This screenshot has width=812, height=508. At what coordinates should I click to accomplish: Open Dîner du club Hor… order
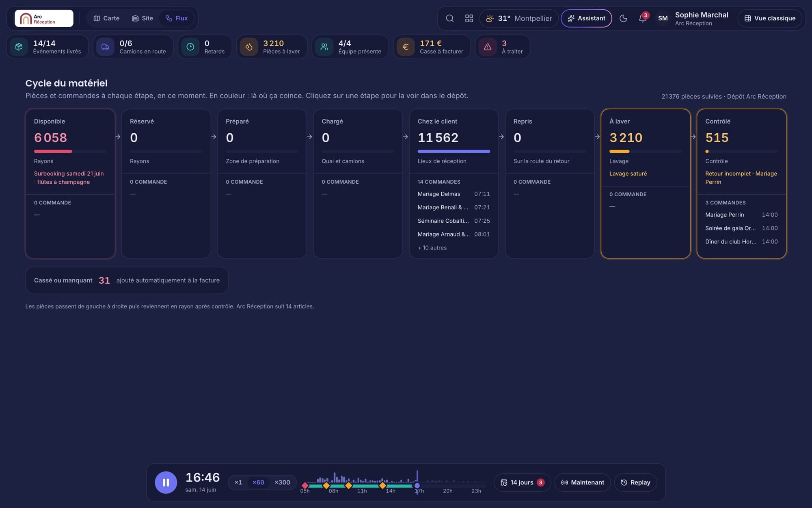741,241
